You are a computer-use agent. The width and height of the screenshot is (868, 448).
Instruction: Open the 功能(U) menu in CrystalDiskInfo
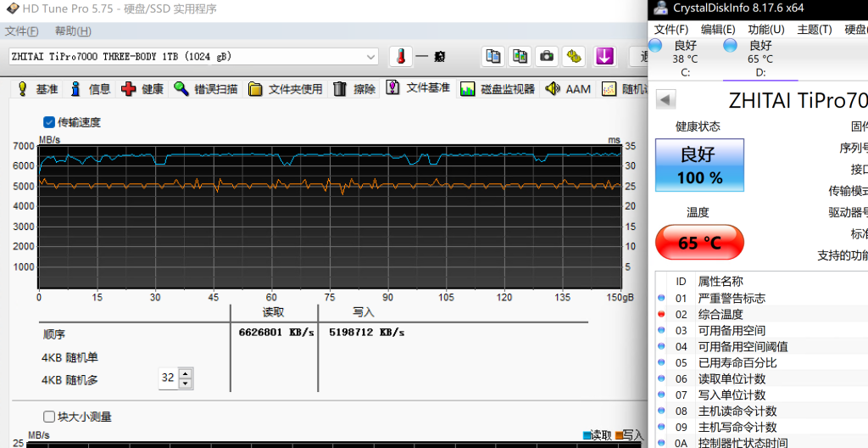765,30
